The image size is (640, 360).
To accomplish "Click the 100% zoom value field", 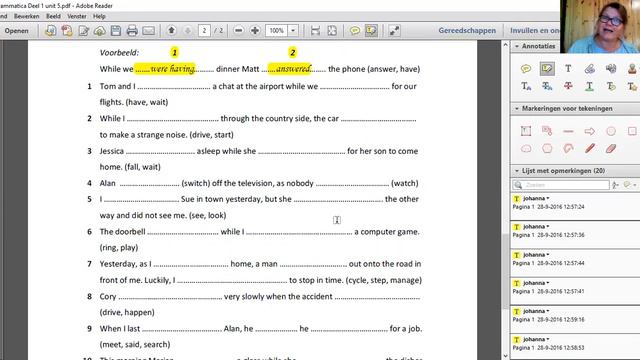I will [x=276, y=31].
